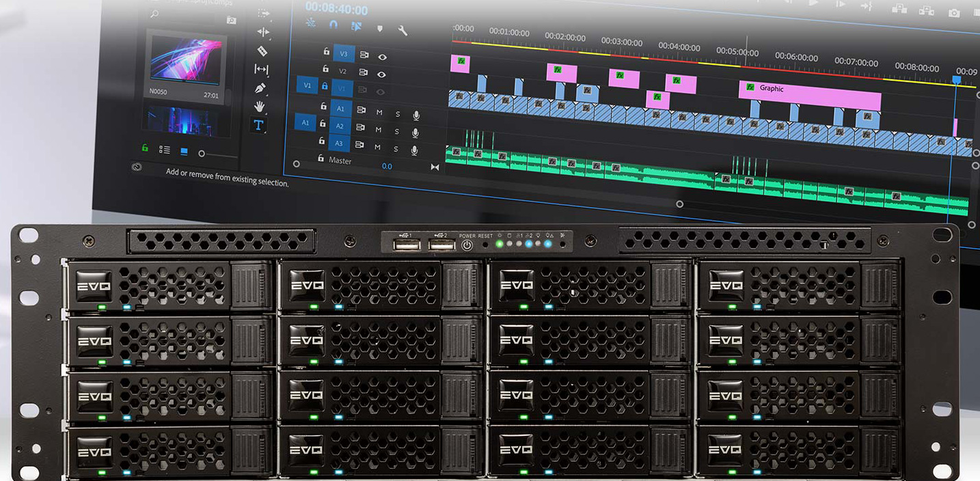Toggle sync lock for A3
980x481 pixels.
click(x=360, y=146)
